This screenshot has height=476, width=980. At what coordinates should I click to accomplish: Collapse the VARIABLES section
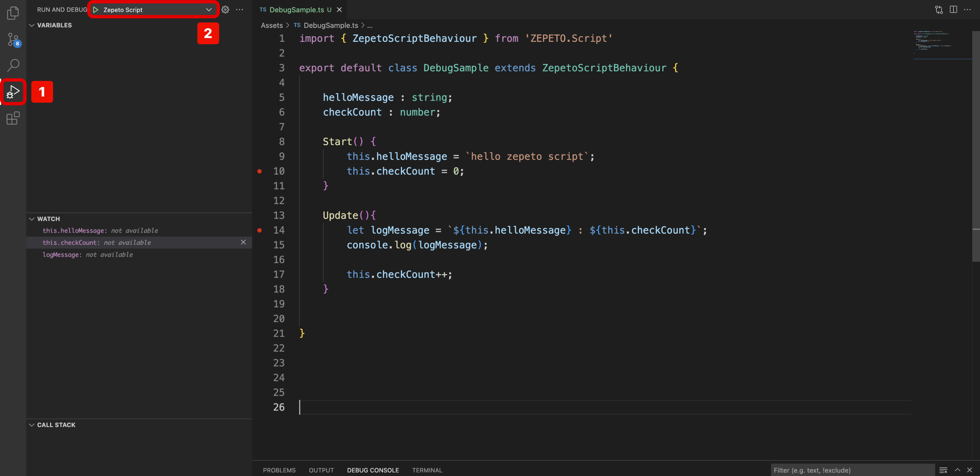tap(32, 25)
